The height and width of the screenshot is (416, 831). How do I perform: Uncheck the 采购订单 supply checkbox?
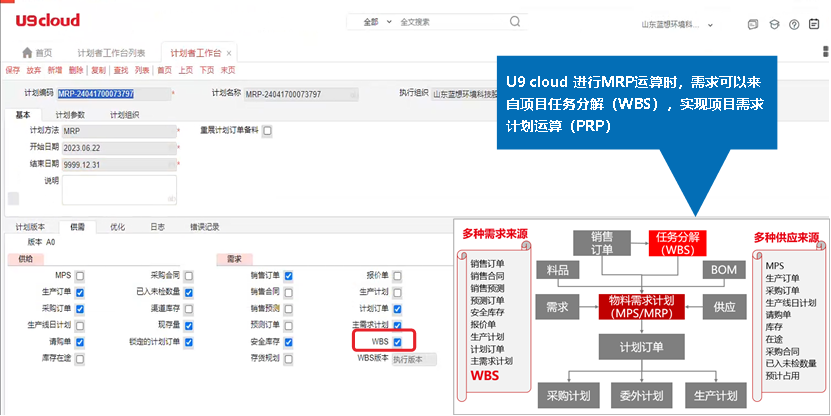79,309
